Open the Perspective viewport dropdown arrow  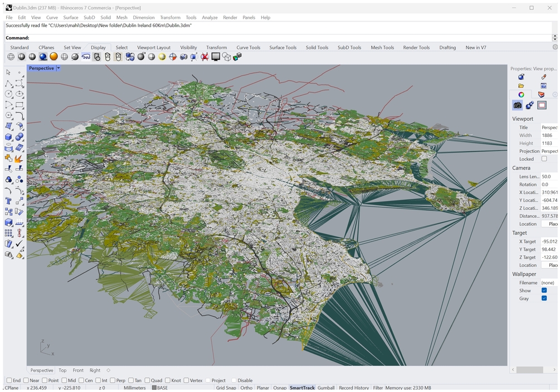coord(59,68)
